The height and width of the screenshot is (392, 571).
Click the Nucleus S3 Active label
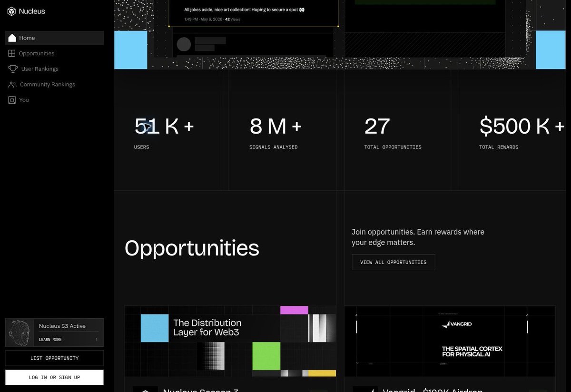tap(62, 326)
